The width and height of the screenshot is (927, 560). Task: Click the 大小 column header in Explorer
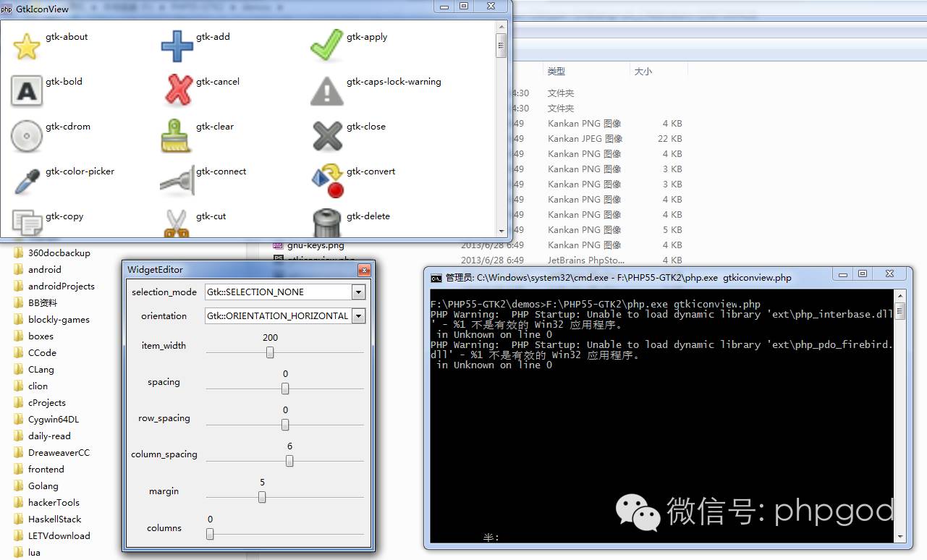pyautogui.click(x=643, y=72)
